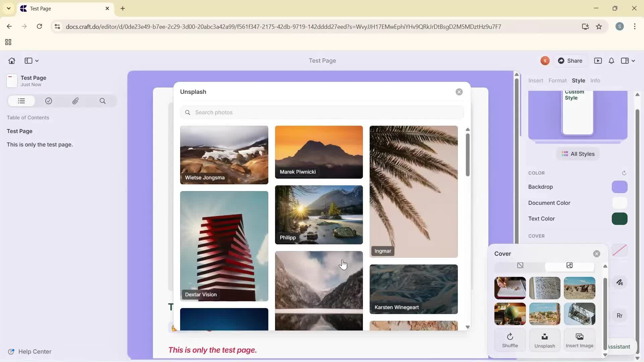Open notifications via the bell icon
Image resolution: width=644 pixels, height=362 pixels.
pos(611,61)
